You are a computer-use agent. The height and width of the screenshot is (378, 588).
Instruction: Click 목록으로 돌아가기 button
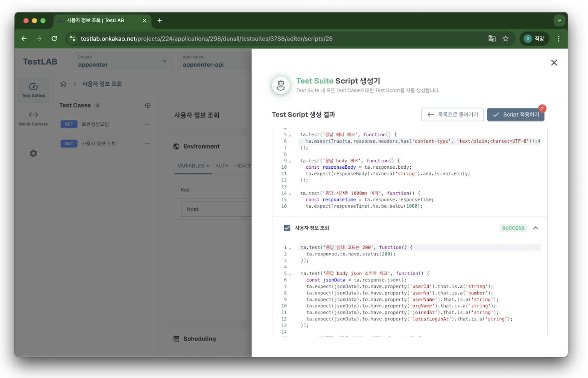pos(452,114)
